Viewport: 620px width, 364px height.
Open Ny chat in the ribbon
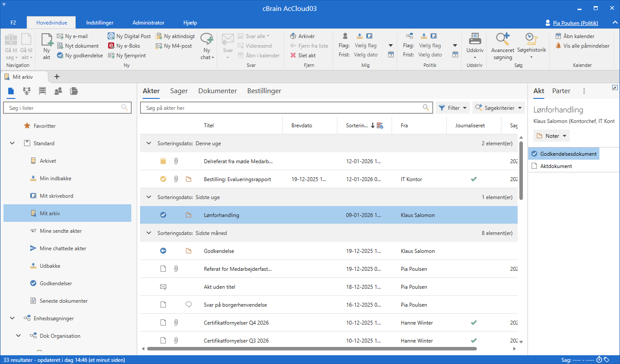click(207, 46)
